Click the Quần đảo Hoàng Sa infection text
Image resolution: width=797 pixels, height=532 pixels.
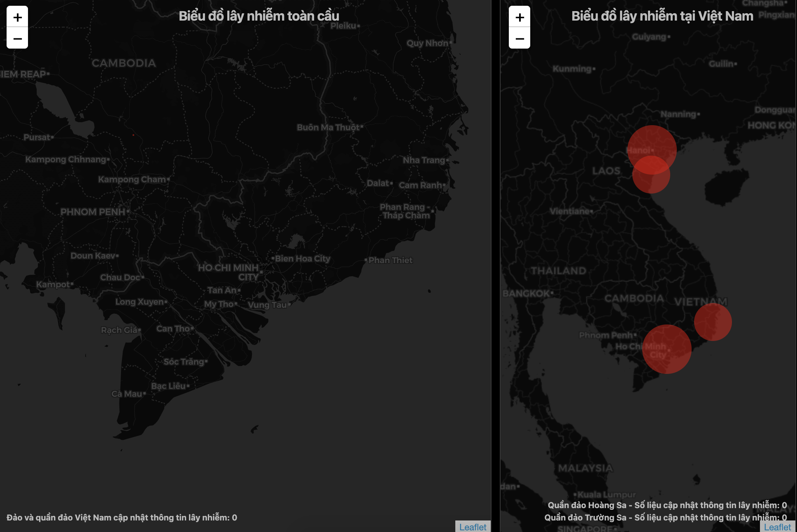667,505
